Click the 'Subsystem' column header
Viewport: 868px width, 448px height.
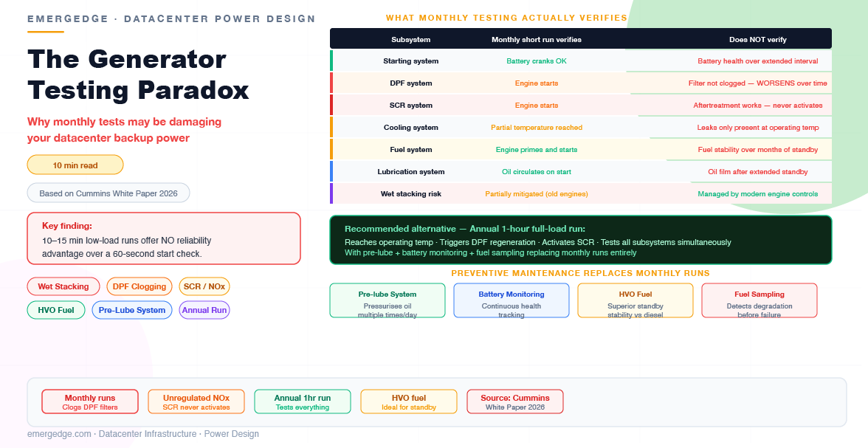pos(410,39)
